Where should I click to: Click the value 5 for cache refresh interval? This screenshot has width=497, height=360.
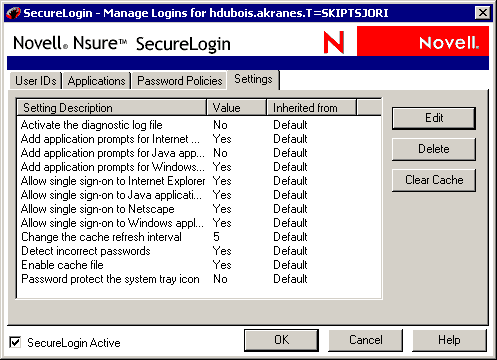216,237
